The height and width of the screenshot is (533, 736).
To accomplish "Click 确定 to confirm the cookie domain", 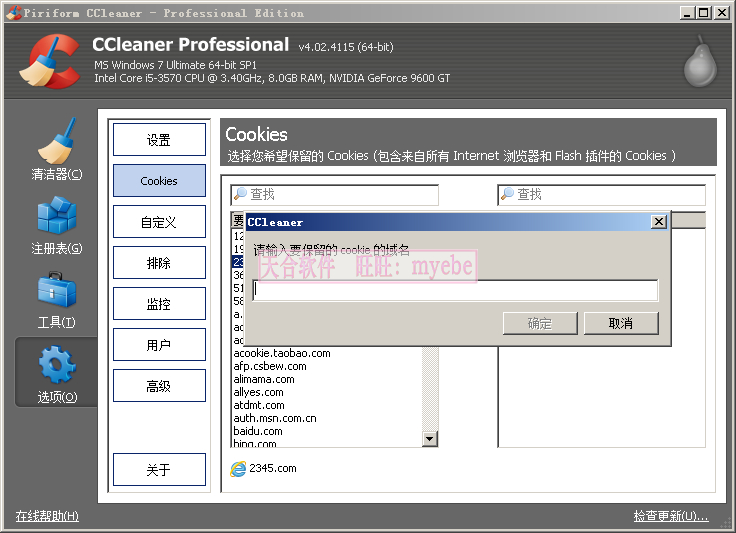I will pos(540,323).
